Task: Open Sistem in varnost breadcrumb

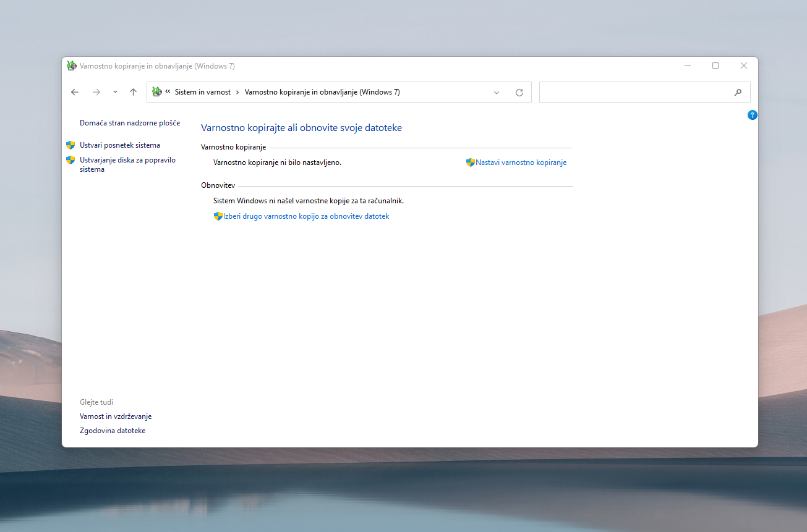Action: pos(203,92)
